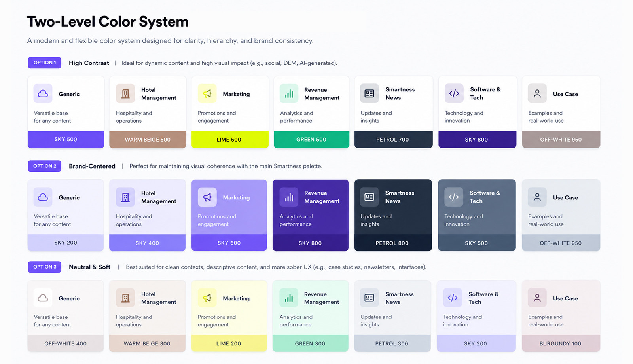The image size is (633, 364).
Task: Click the building icon on the Neutral & Soft Hotel Management card
Action: (125, 298)
